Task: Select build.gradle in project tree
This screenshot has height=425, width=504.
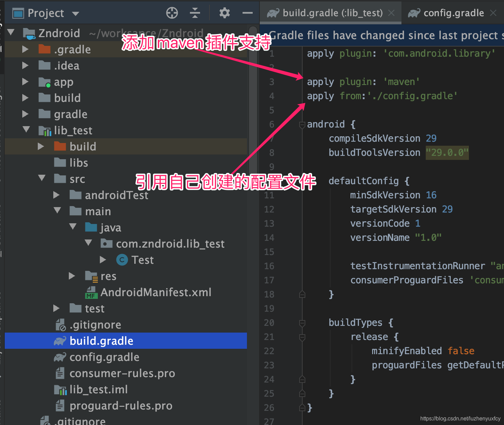Action: pos(126,341)
